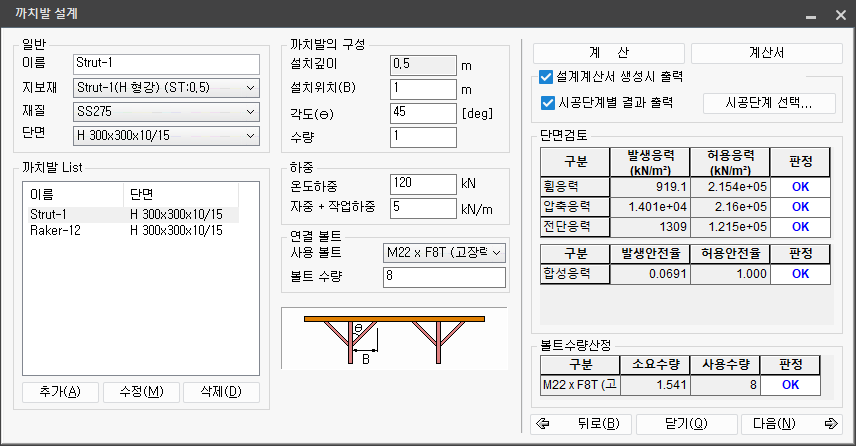Open the 재질 SS275 dropdown

(x=166, y=110)
